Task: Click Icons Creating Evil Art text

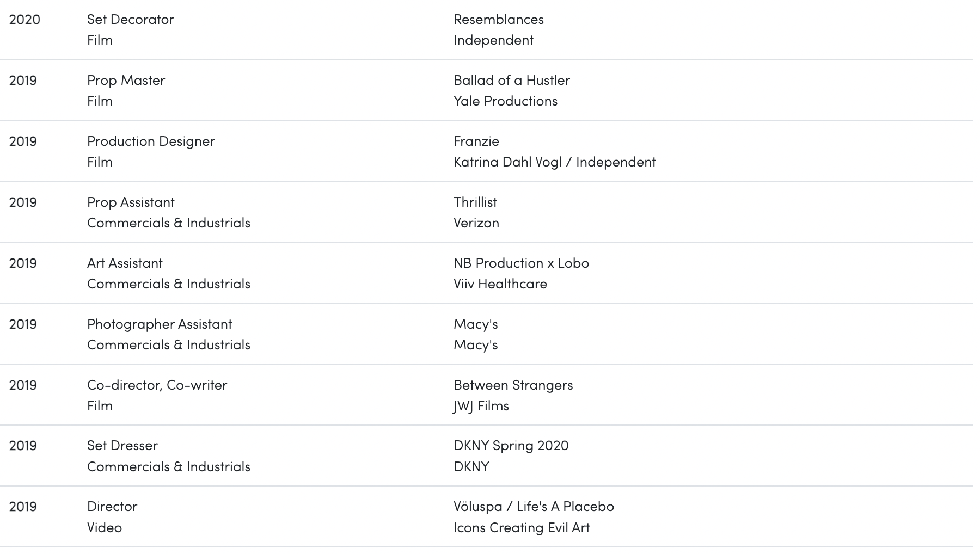Action: [x=521, y=528]
